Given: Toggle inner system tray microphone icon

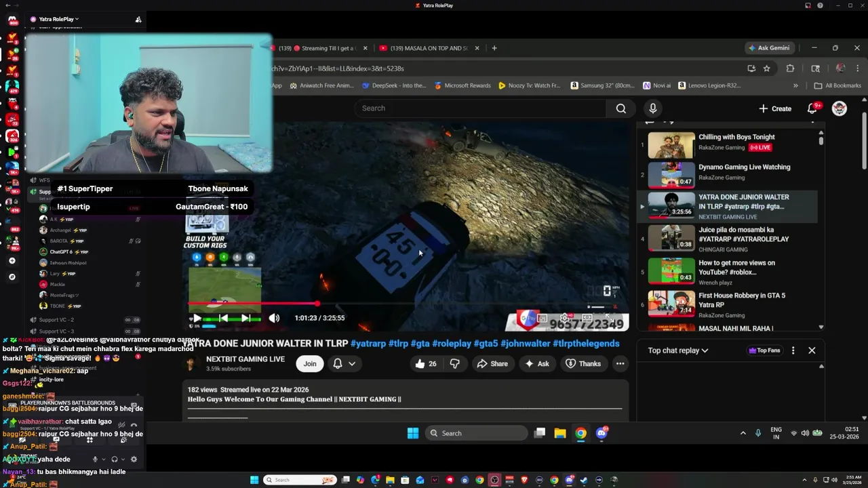Looking at the screenshot, I should pos(758,433).
